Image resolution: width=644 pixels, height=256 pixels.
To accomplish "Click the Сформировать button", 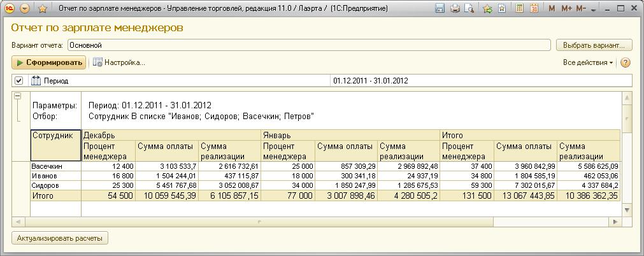I will (x=49, y=62).
